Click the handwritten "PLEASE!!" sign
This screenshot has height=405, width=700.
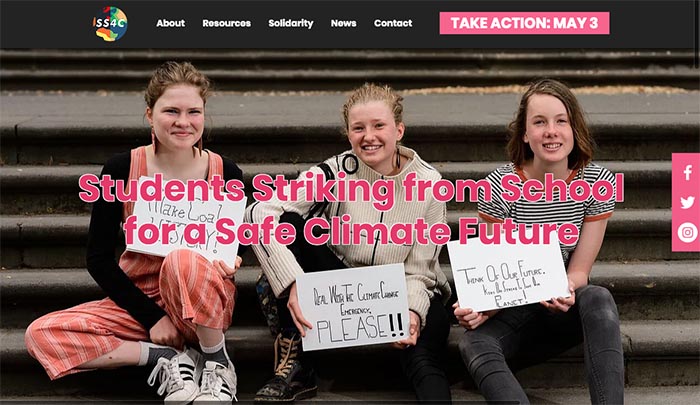click(354, 307)
